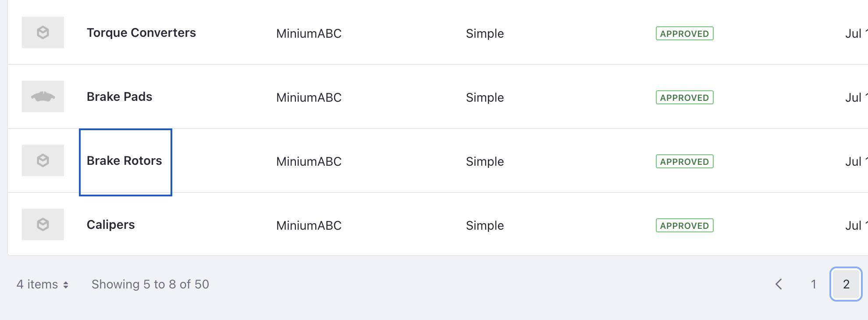
Task: Select pagination page 2
Action: (846, 284)
